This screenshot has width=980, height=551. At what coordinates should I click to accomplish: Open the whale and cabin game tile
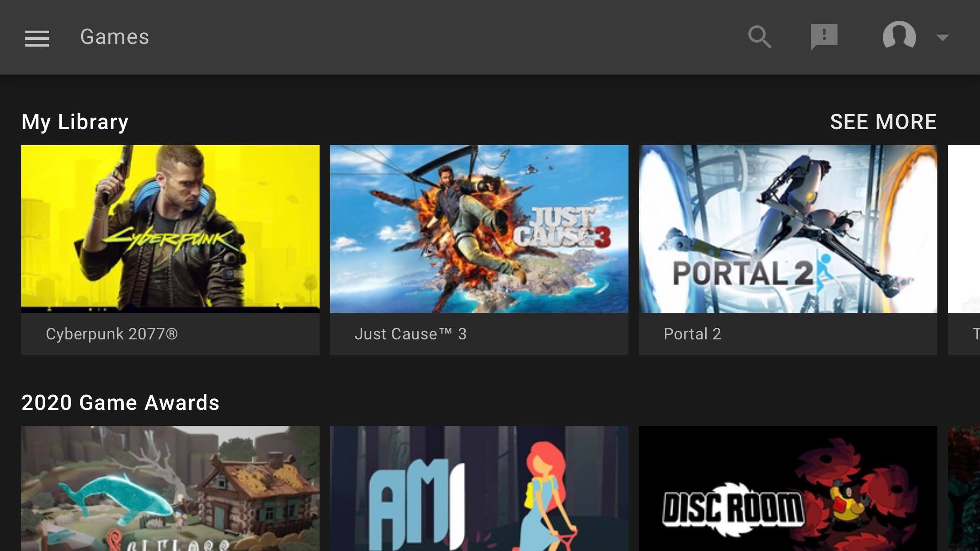click(170, 488)
